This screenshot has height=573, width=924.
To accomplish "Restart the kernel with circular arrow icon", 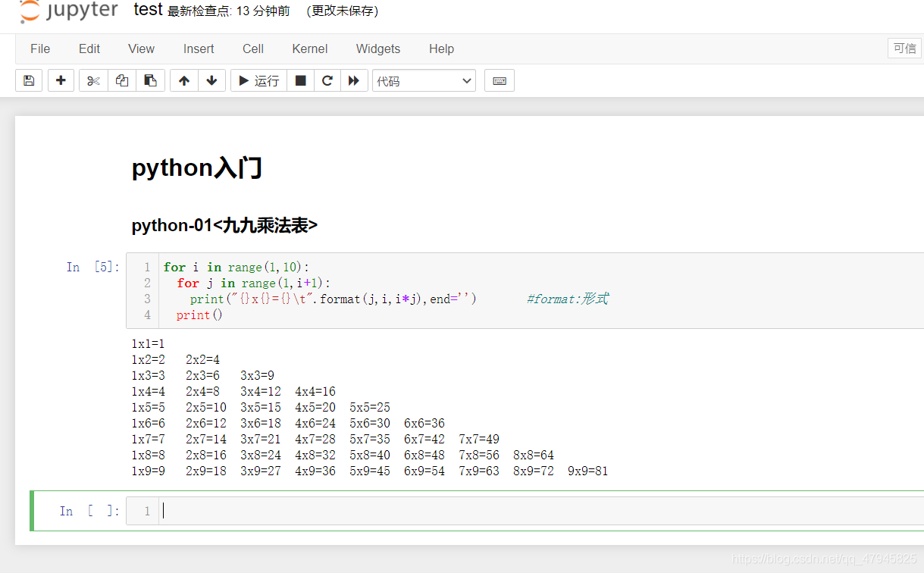I will click(x=327, y=80).
